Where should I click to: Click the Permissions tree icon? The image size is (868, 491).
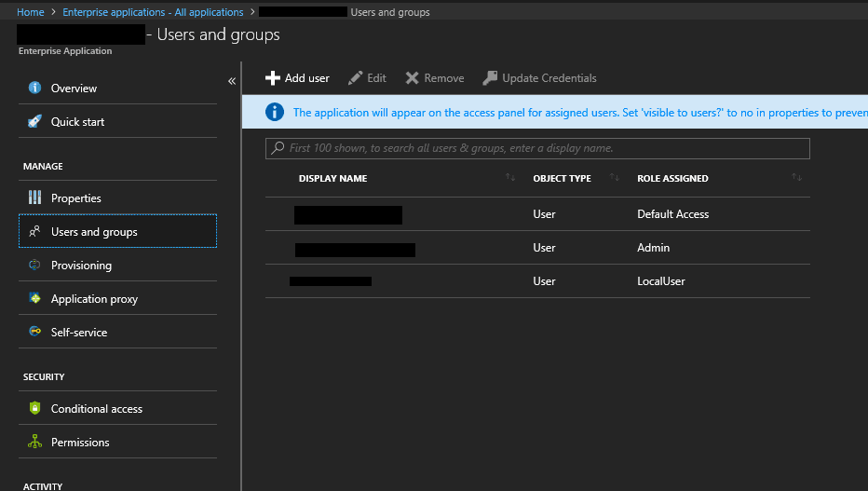[35, 443]
